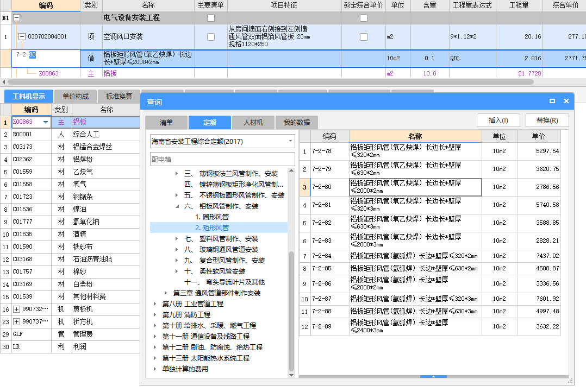
Task: Open the 定额 tab in query dialog
Action: (210, 123)
